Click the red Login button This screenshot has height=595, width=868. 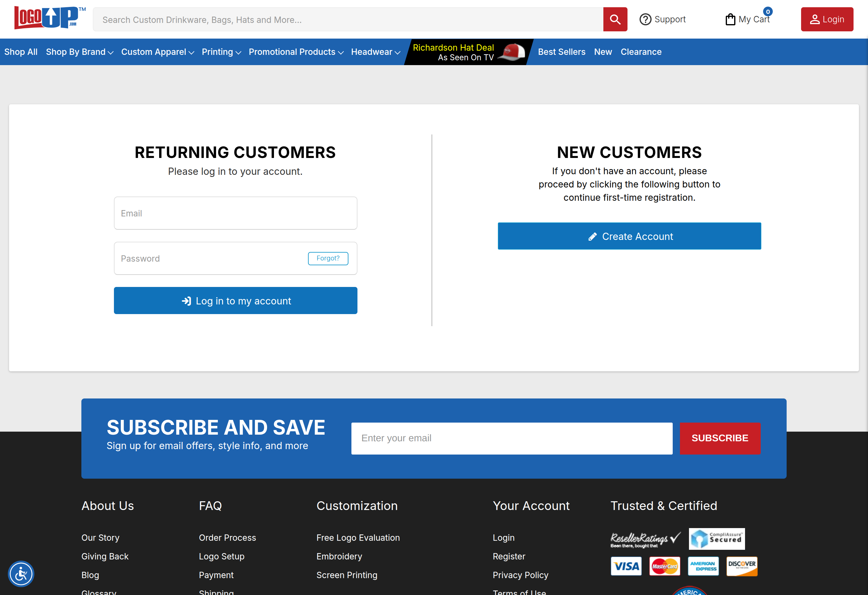coord(827,19)
